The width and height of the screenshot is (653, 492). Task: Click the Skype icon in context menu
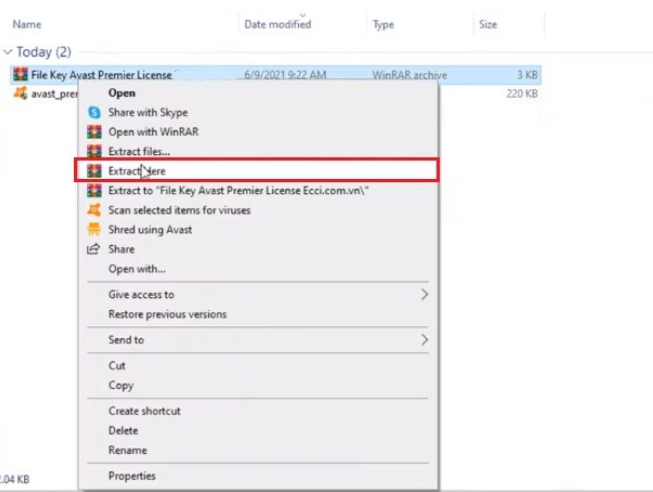95,112
